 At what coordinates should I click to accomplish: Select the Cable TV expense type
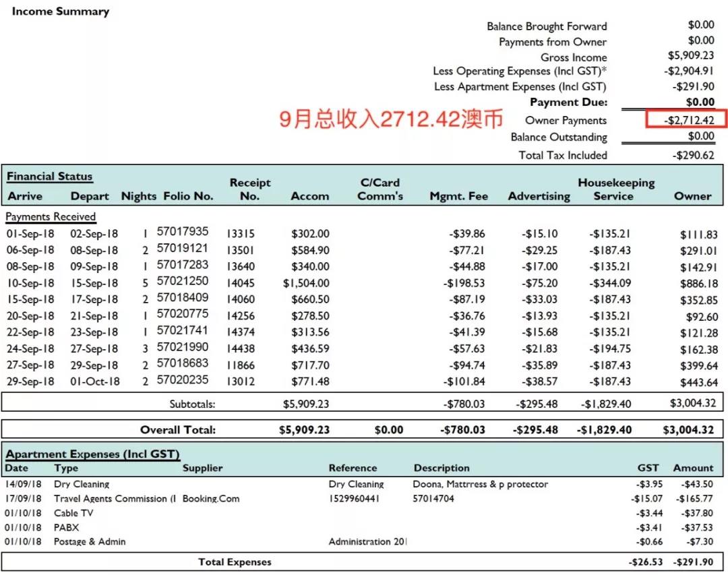[73, 513]
